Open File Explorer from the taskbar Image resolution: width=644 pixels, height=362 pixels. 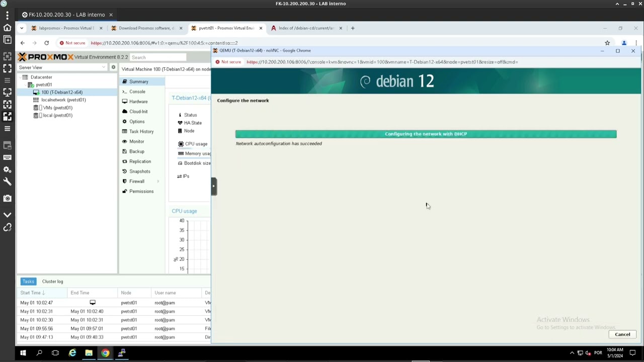coord(89,353)
